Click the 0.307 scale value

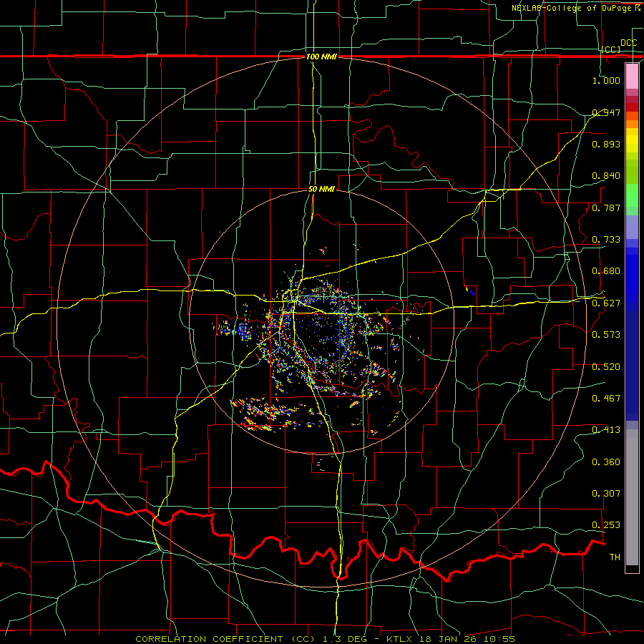[x=606, y=493]
